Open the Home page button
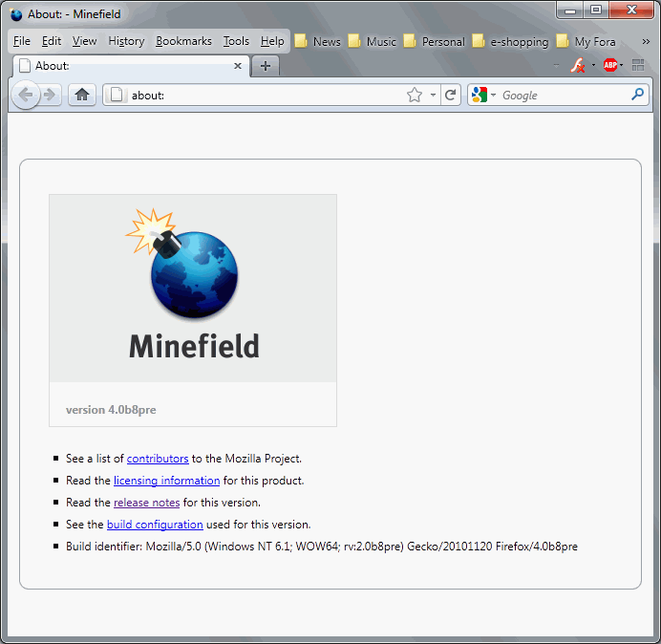Screen dimensions: 661x644 (82, 95)
